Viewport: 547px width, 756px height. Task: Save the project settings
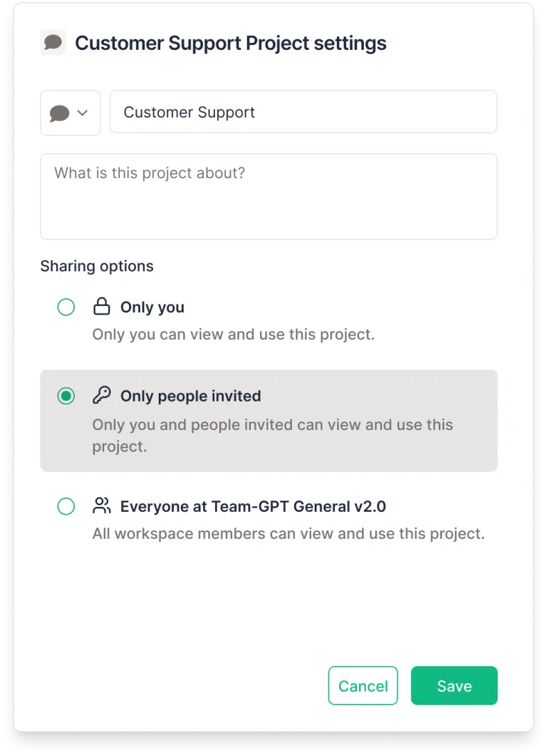454,686
